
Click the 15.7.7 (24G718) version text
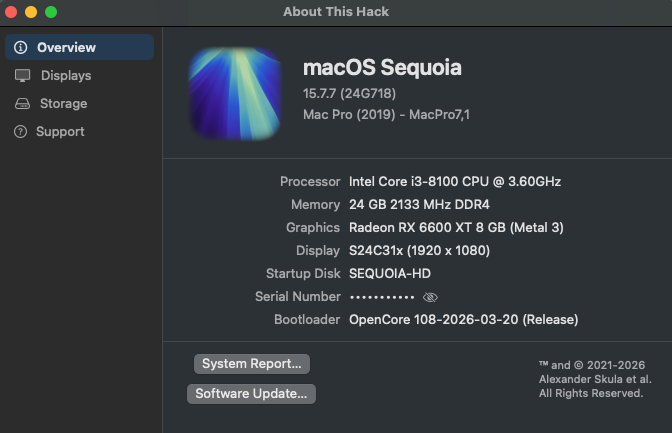(351, 93)
